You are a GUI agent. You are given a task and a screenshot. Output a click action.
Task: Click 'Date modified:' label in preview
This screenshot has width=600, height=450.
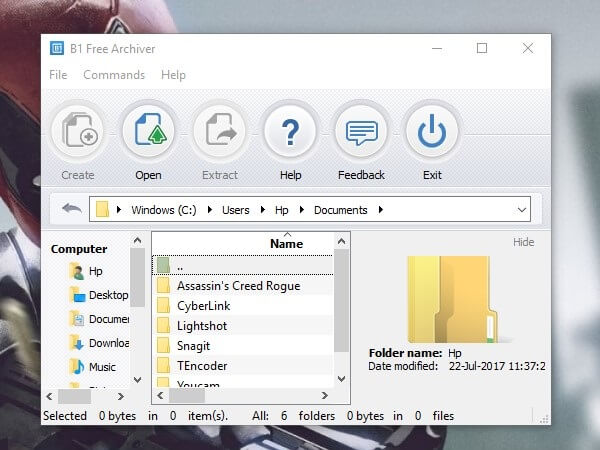403,366
